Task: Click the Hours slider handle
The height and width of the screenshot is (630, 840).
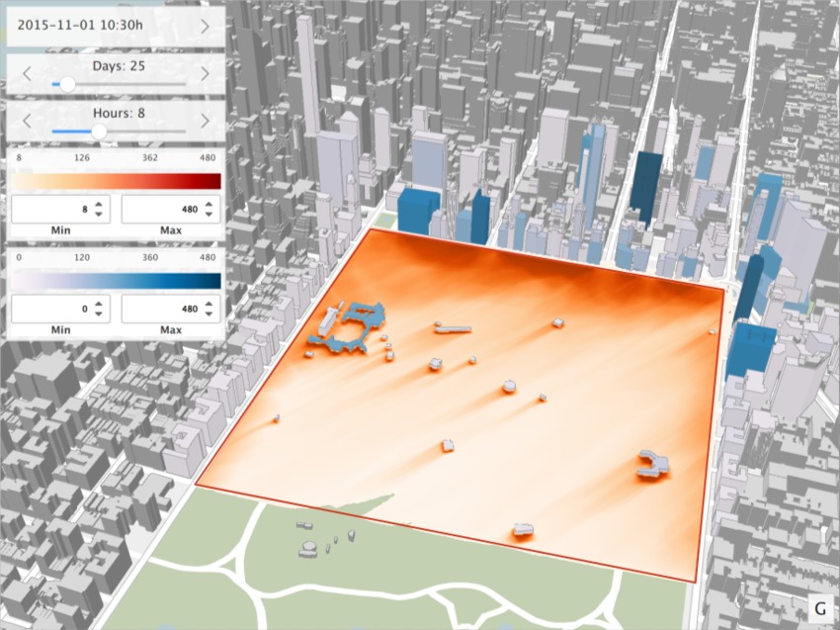Action: click(x=99, y=132)
